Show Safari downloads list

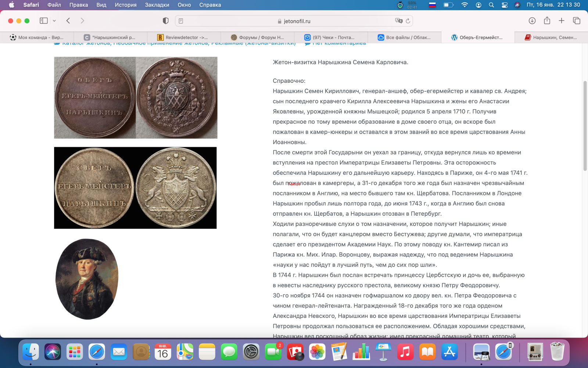[x=532, y=21]
